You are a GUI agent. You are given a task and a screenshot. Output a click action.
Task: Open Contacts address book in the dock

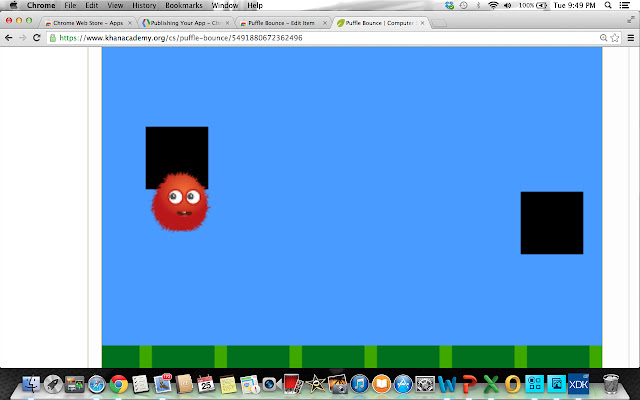coord(184,384)
